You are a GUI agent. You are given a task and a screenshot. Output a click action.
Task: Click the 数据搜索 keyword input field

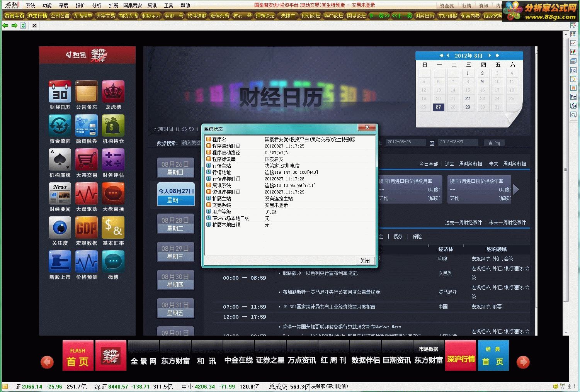click(x=191, y=143)
